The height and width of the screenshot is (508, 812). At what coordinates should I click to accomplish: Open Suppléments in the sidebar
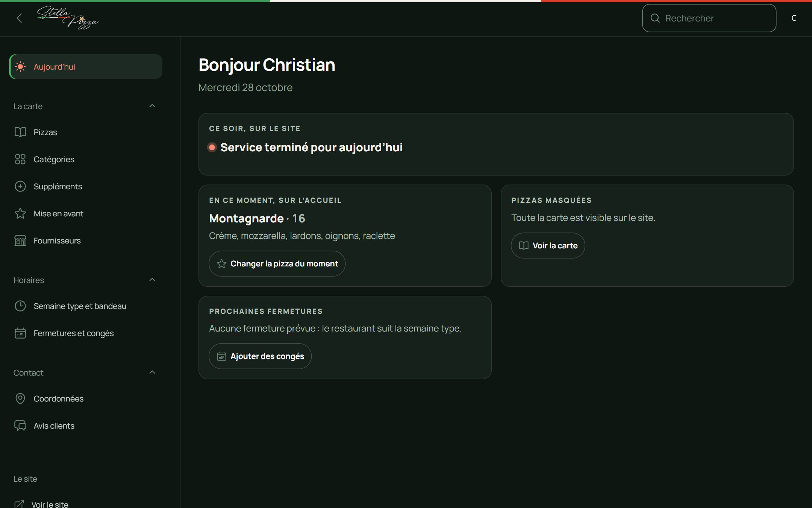(x=86, y=186)
